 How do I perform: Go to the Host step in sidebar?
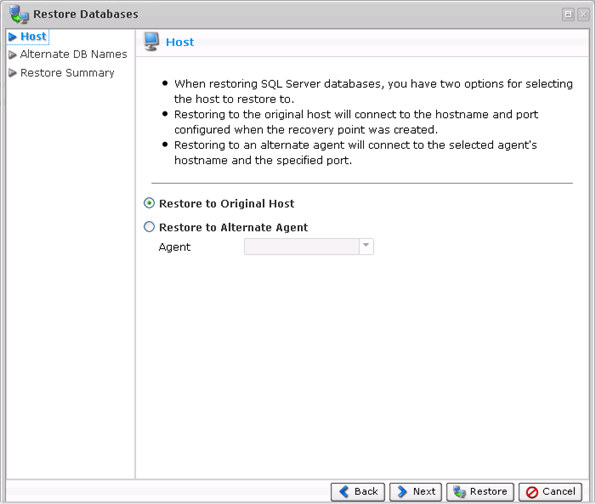pyautogui.click(x=33, y=36)
